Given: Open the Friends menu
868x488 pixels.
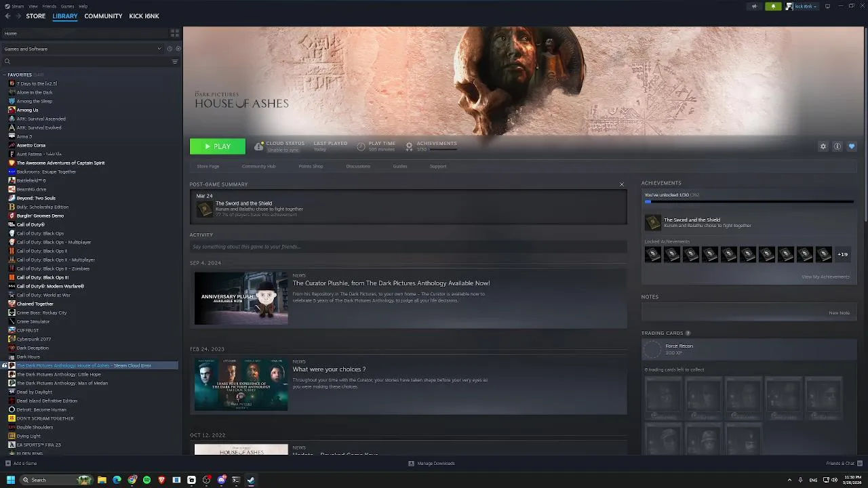Looking at the screenshot, I should [50, 6].
